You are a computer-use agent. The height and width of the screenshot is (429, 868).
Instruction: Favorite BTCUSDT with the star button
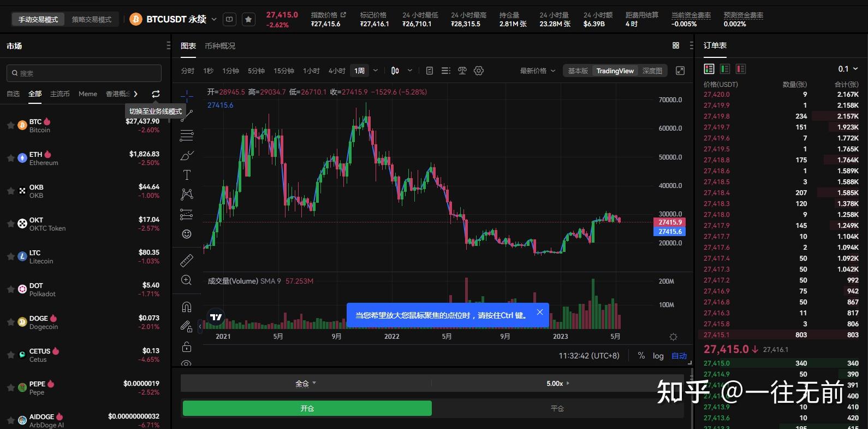pyautogui.click(x=248, y=20)
